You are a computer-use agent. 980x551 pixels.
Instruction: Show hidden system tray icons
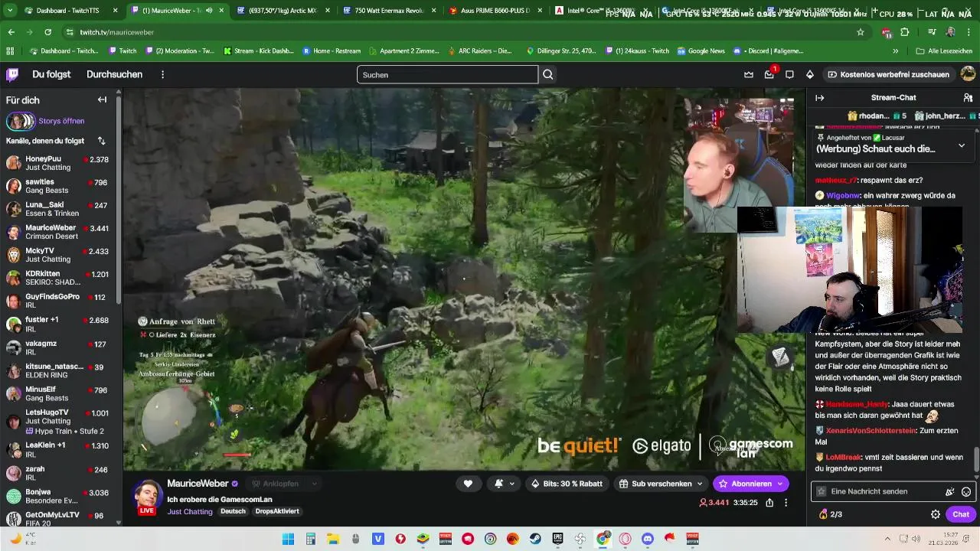(x=888, y=539)
